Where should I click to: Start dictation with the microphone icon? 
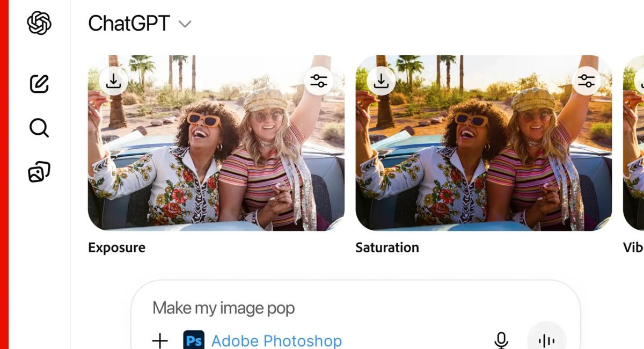(x=501, y=340)
